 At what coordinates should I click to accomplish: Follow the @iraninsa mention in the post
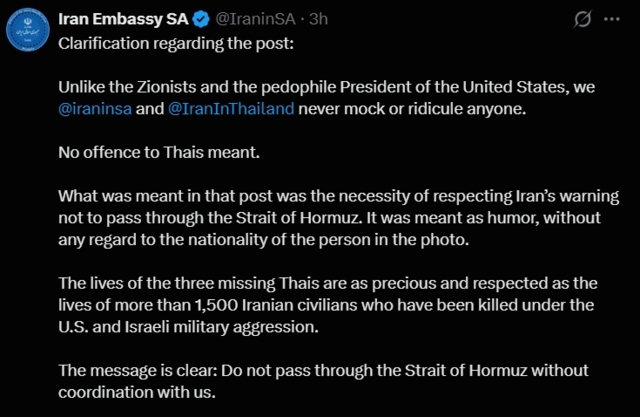coord(93,108)
